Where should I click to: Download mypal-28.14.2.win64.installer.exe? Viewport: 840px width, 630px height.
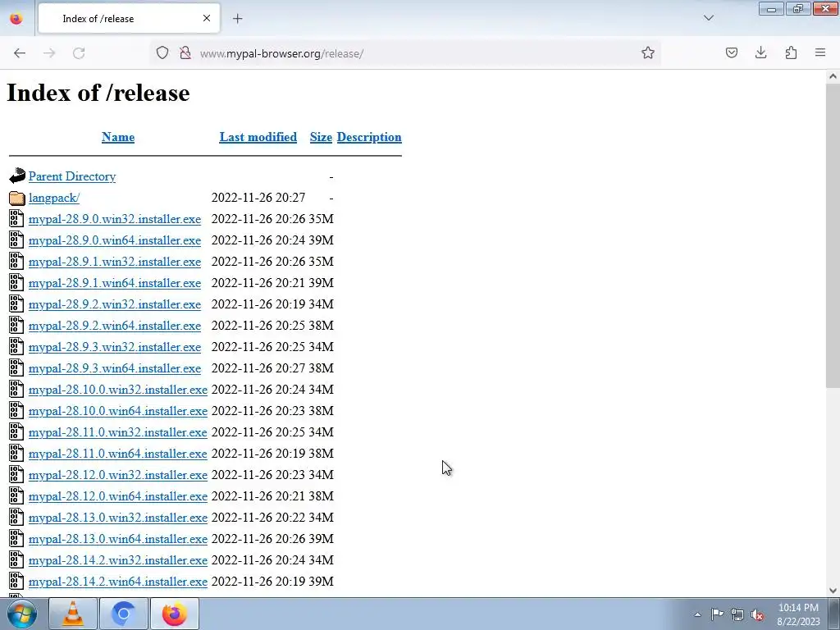118,582
